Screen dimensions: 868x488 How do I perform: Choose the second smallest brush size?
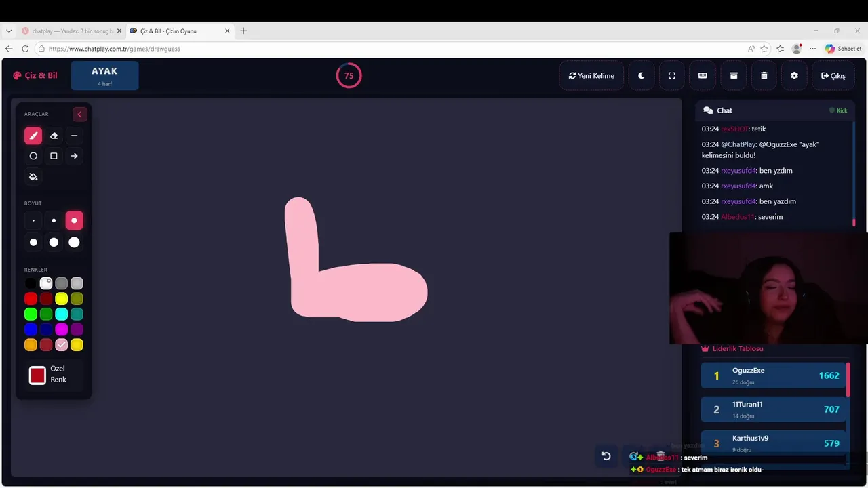(x=54, y=220)
